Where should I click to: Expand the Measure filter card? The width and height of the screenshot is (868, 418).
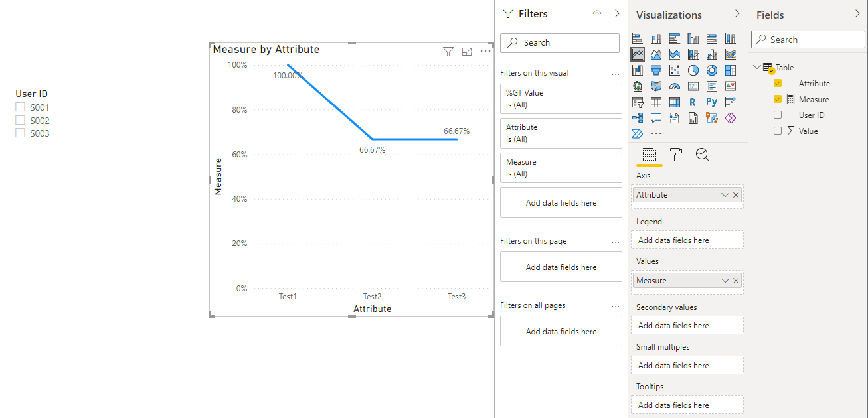561,167
